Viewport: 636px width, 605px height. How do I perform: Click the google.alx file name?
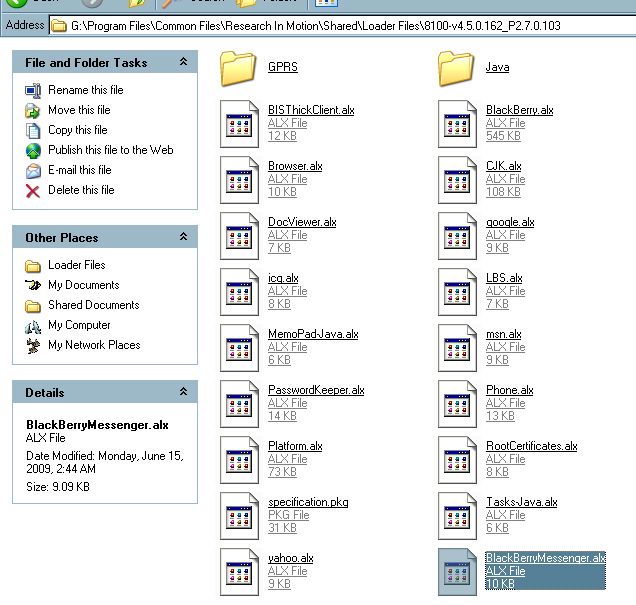(510, 222)
